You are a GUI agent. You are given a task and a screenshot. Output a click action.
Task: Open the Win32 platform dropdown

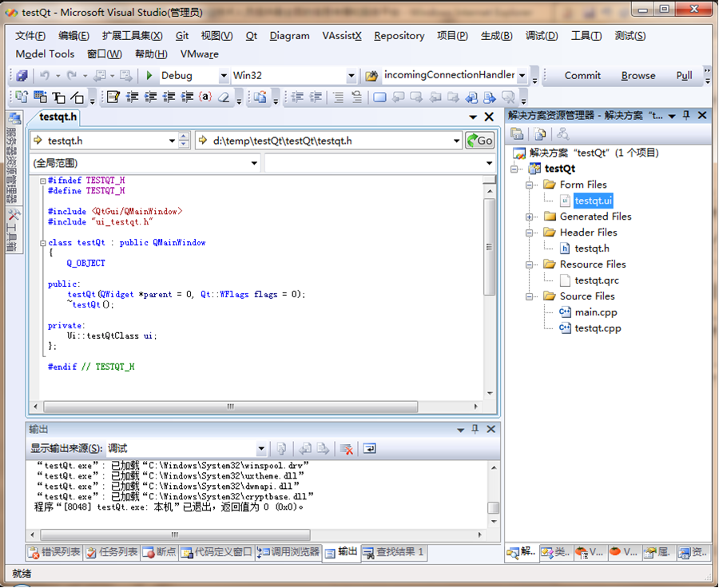351,76
